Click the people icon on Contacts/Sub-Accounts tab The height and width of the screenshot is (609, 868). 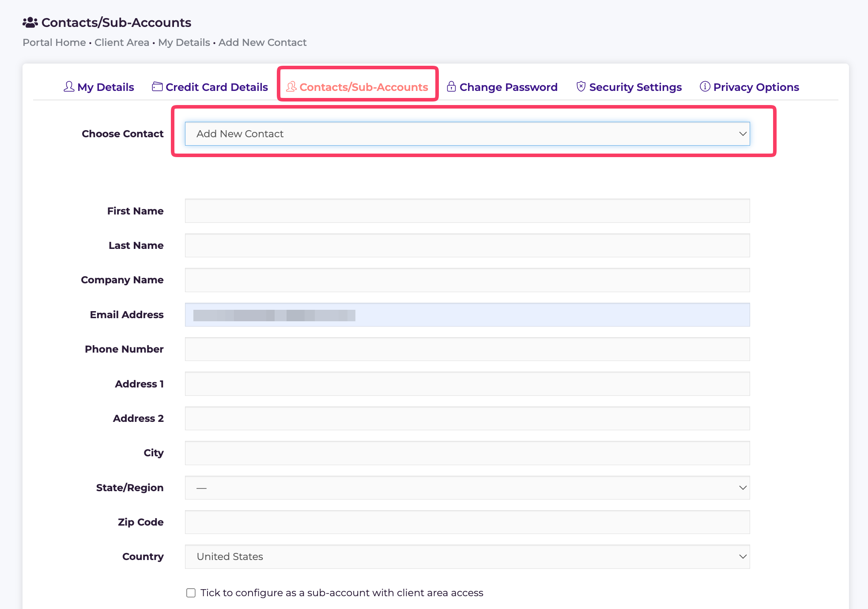click(291, 86)
